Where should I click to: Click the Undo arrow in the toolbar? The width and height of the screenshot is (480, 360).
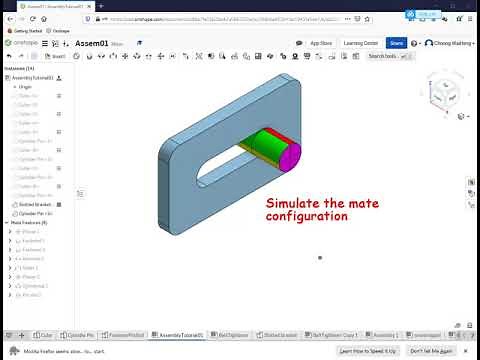(9, 56)
